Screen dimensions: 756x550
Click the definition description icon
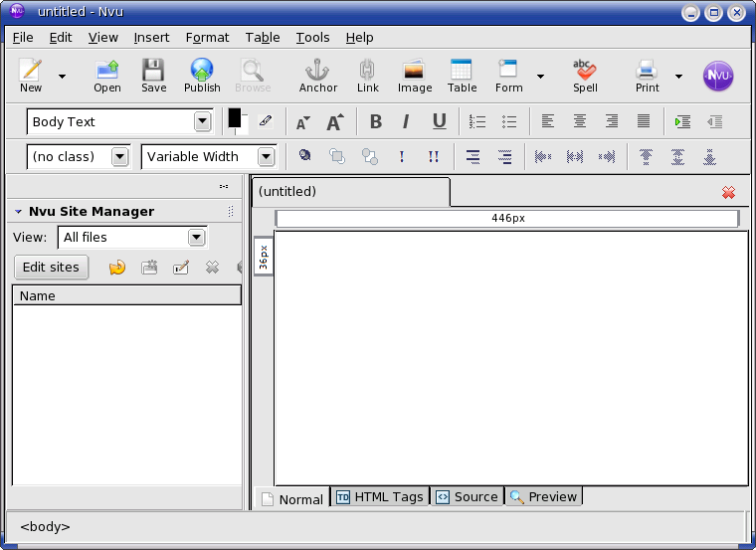click(x=504, y=157)
